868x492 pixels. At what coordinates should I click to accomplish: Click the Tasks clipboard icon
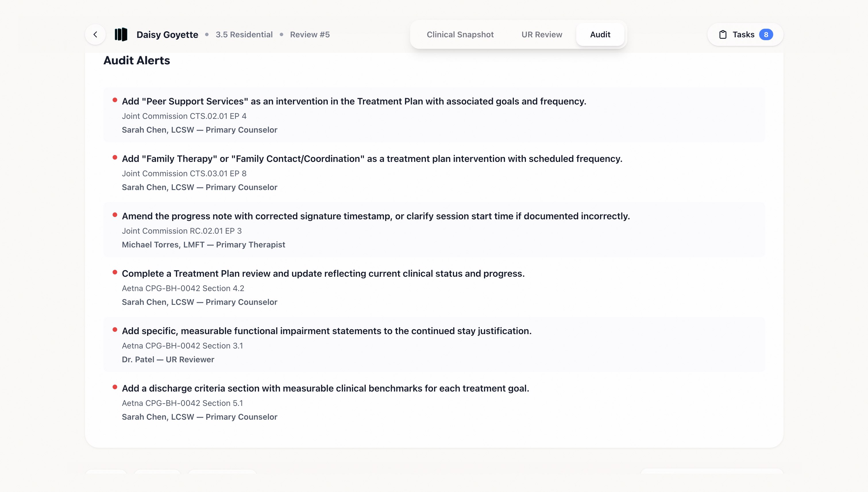[x=723, y=34]
